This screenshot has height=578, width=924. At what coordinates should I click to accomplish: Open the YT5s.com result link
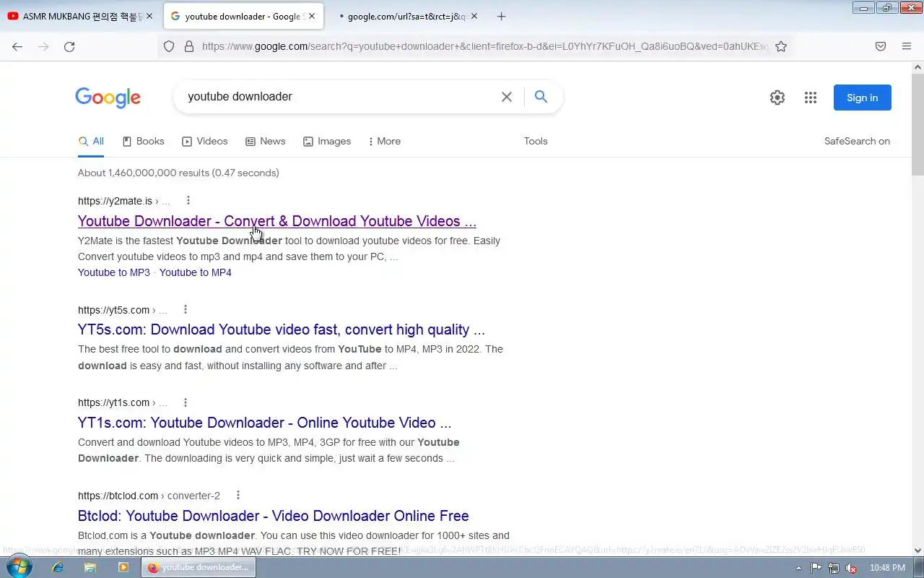point(282,329)
